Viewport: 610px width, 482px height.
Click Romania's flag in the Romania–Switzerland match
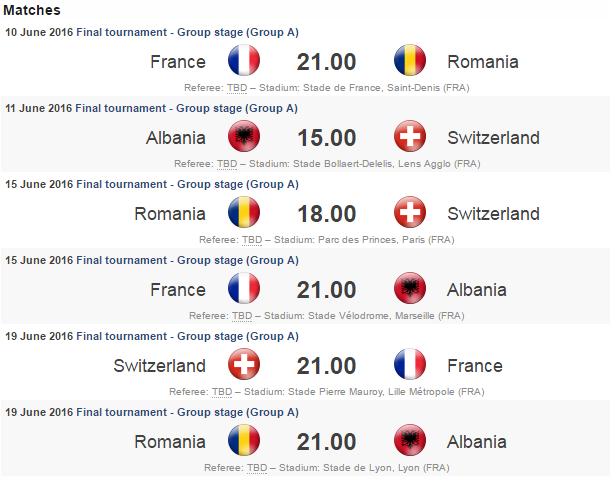click(x=244, y=213)
